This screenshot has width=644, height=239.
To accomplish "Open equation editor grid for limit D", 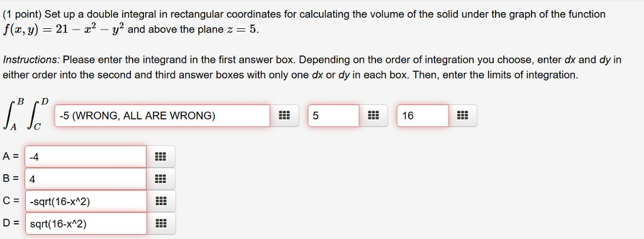I will [160, 223].
